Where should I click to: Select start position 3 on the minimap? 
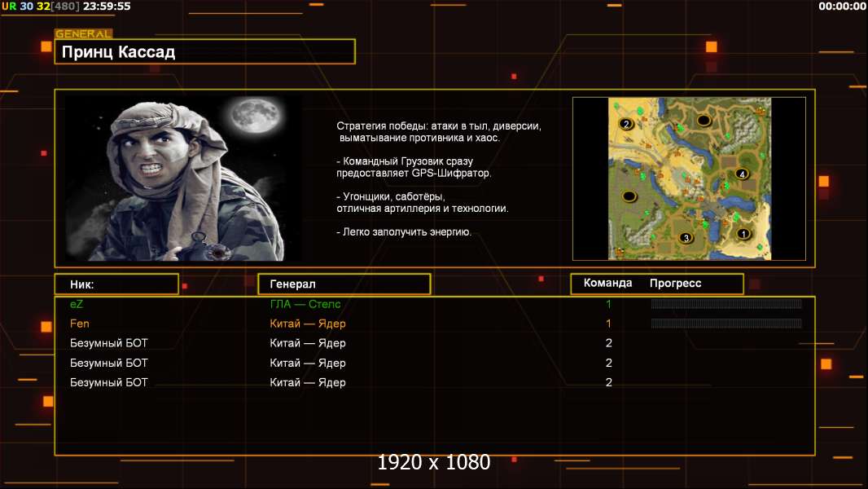click(x=686, y=238)
